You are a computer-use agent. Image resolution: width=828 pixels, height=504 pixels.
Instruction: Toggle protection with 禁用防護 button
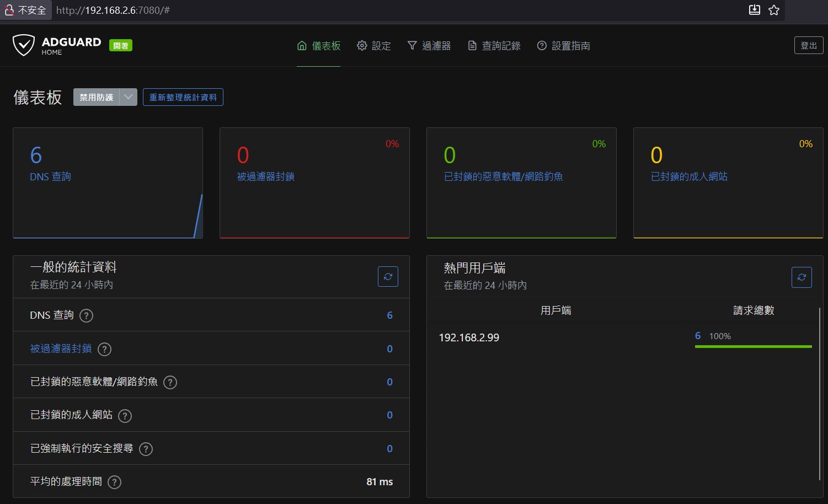[97, 97]
